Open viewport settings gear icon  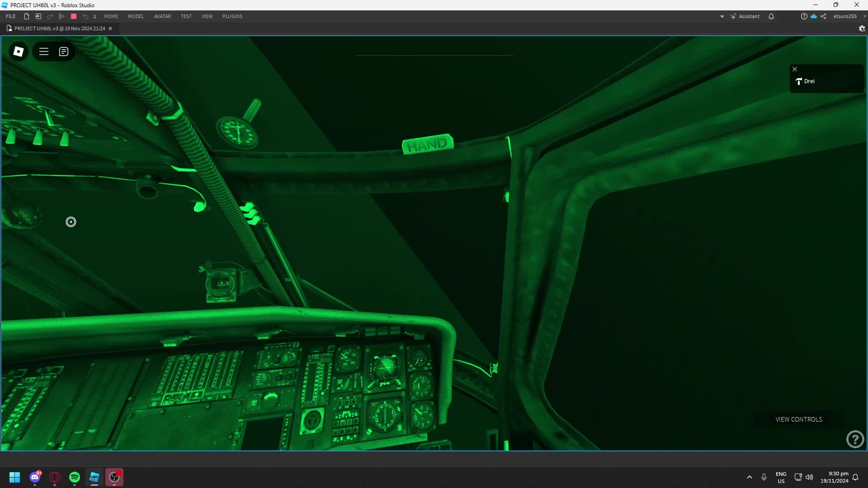click(x=862, y=28)
